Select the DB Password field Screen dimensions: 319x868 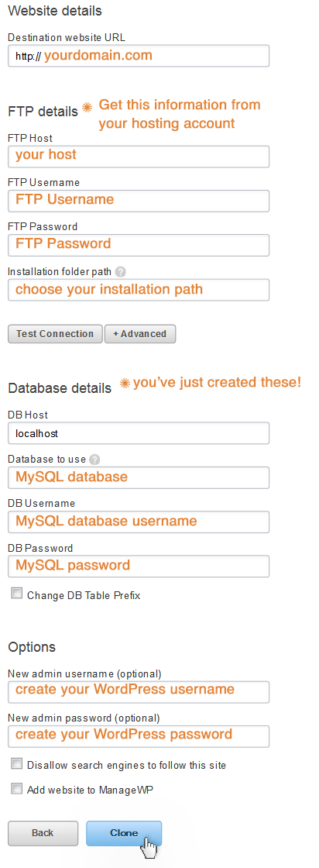coord(139,567)
